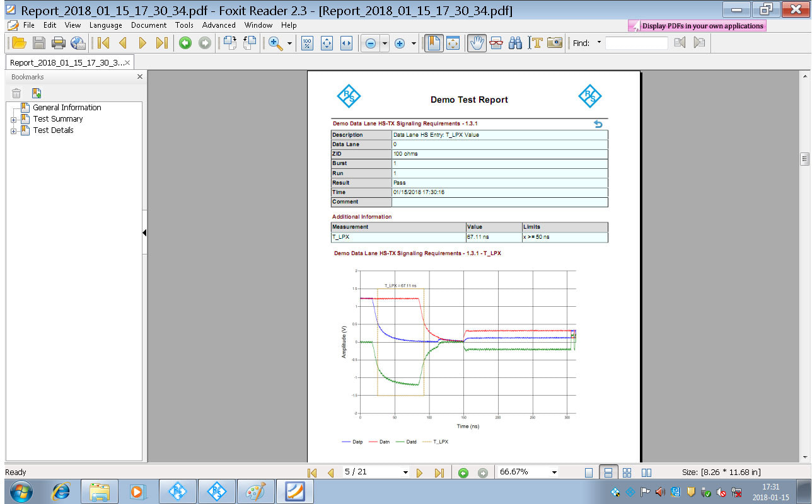This screenshot has width=812, height=504.
Task: Open the Tools menu
Action: coord(185,25)
